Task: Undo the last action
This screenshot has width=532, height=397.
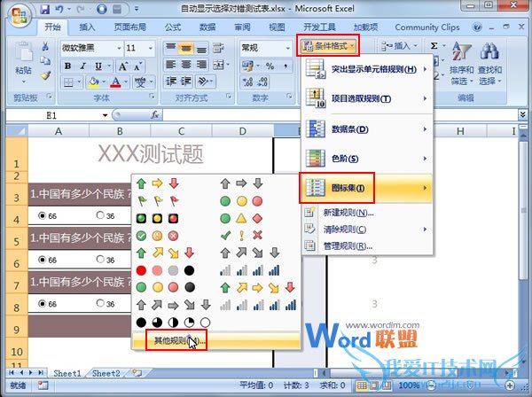Action: [59, 9]
